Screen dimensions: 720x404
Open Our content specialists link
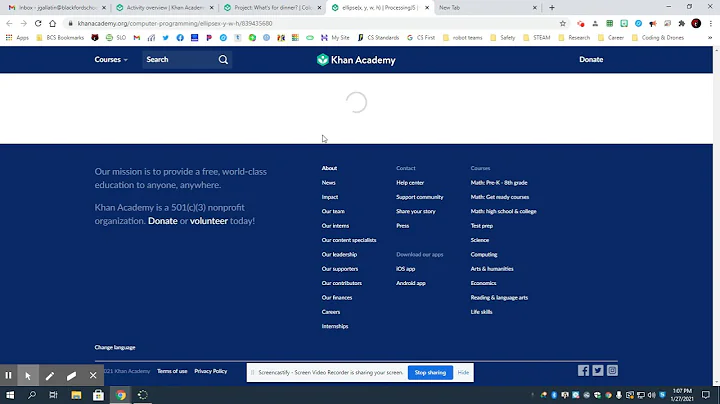tap(349, 240)
